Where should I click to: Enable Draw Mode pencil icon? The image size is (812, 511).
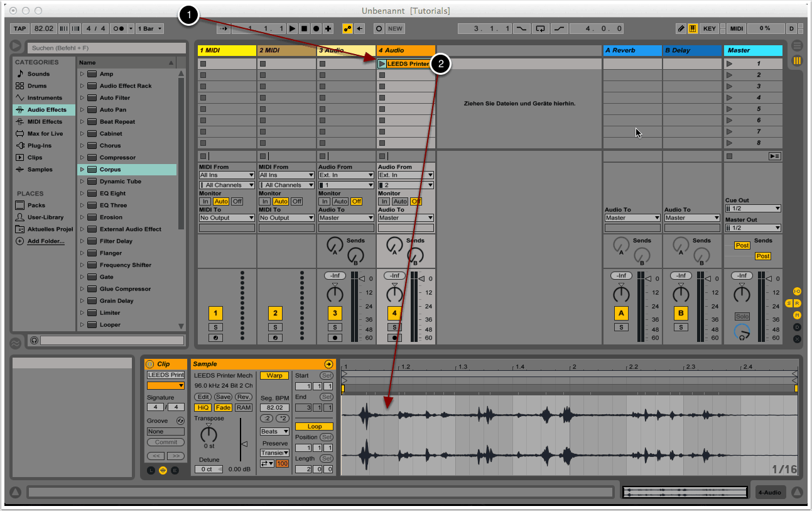(681, 28)
